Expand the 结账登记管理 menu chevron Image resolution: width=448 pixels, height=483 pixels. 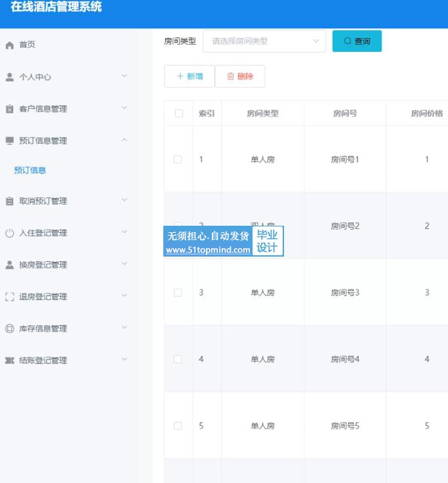[125, 360]
